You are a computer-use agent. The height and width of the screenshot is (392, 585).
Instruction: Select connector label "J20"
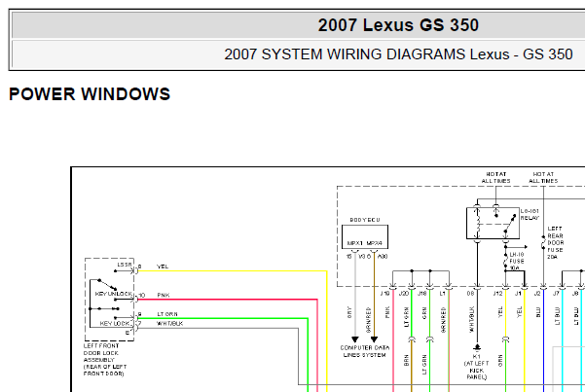404,294
